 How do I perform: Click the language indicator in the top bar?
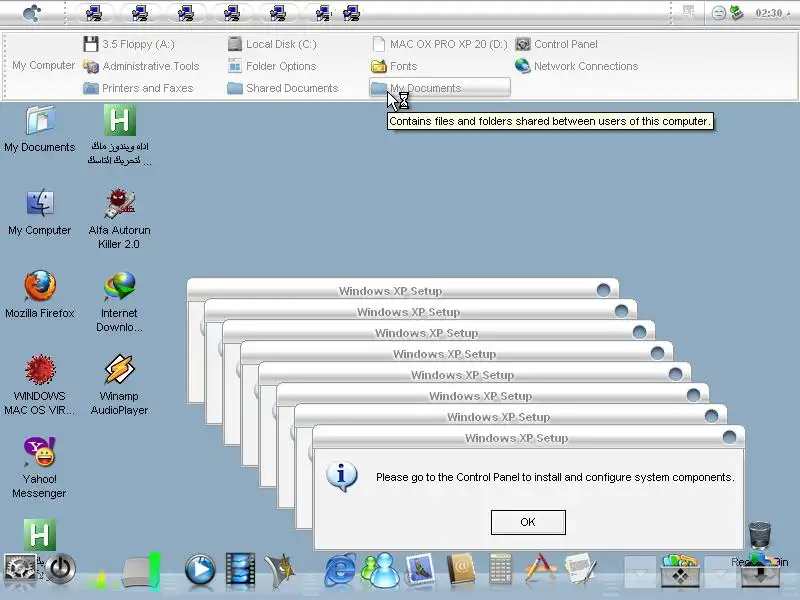(689, 12)
